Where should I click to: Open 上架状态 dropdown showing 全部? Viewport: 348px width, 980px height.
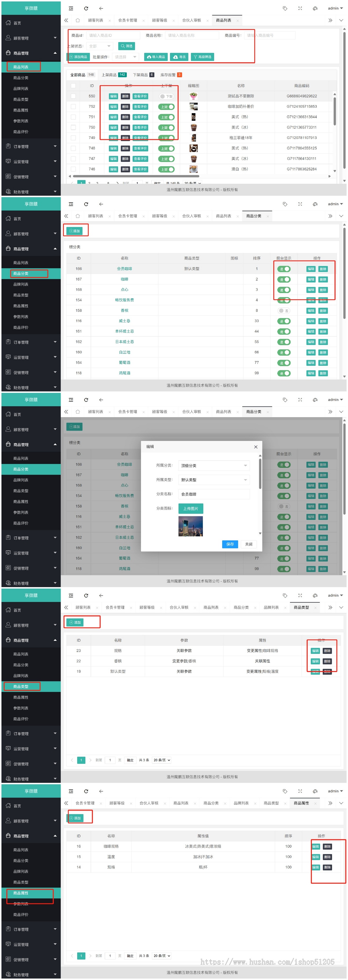click(100, 46)
